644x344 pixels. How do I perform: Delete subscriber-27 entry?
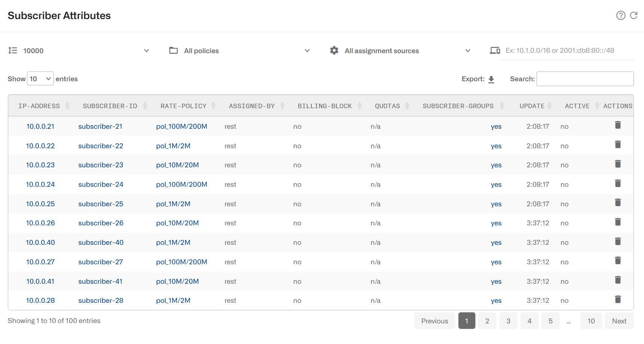618,261
